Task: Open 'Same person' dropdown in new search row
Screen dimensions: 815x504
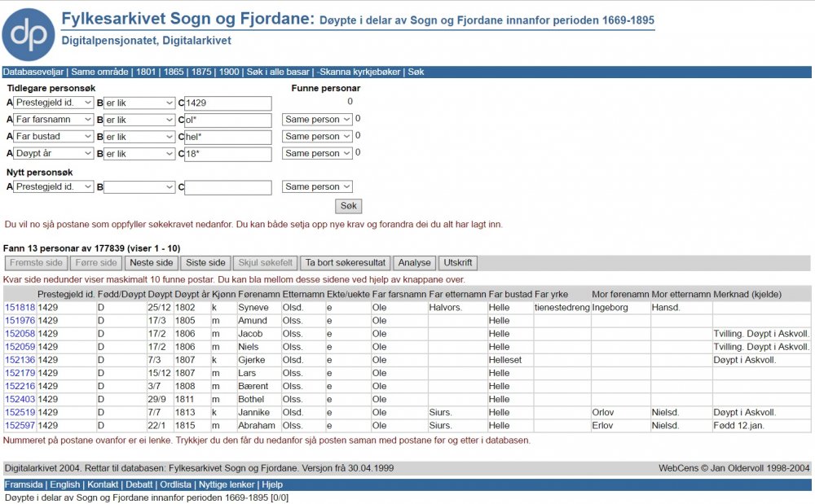Action: click(x=317, y=187)
